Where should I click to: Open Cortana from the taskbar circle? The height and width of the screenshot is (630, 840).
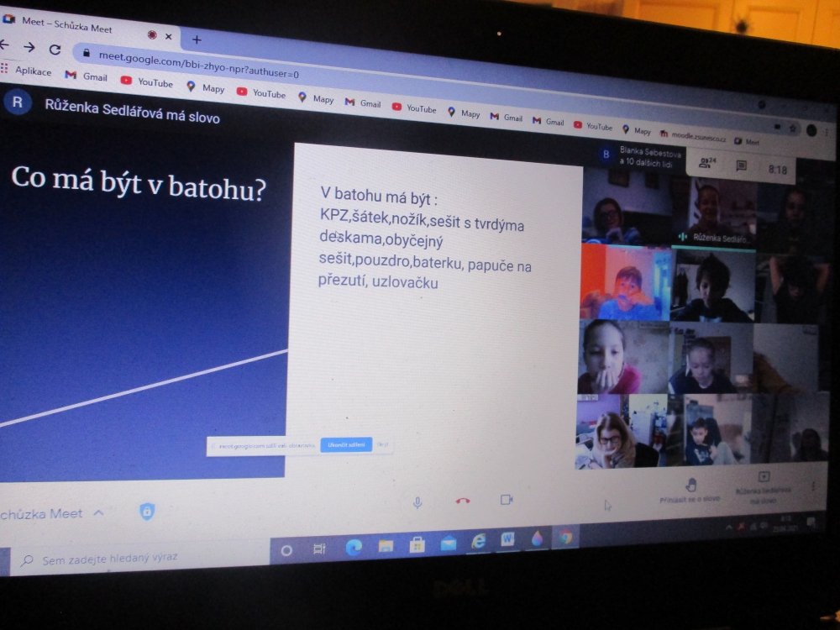[x=286, y=550]
